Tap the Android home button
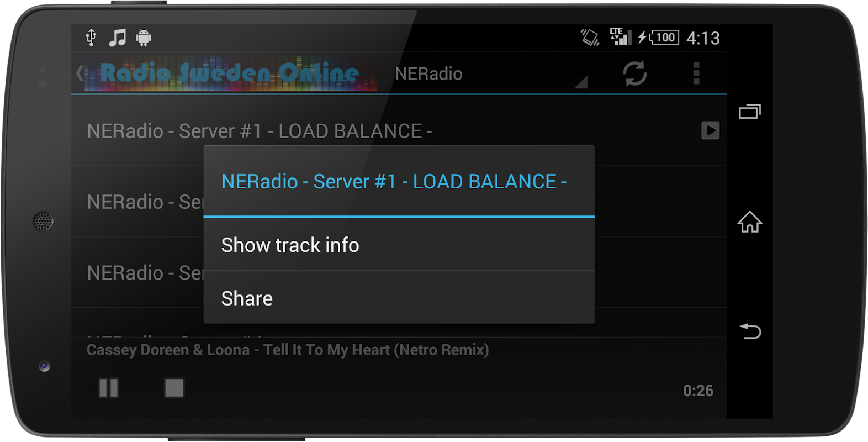The width and height of the screenshot is (868, 442). pyautogui.click(x=750, y=222)
